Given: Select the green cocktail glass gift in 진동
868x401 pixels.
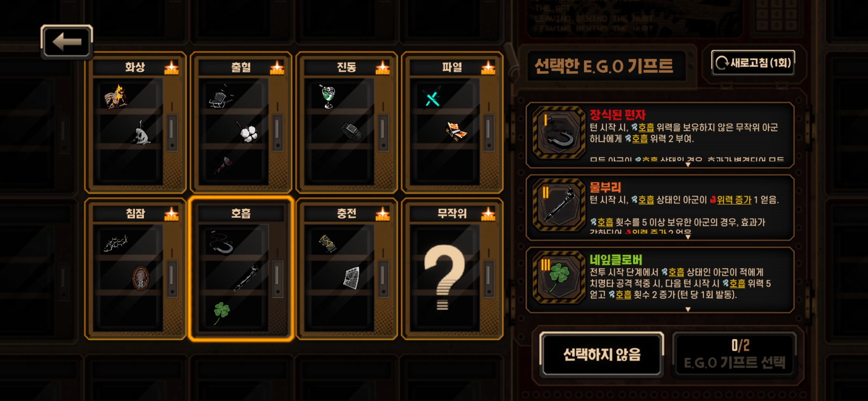Looking at the screenshot, I should 328,96.
